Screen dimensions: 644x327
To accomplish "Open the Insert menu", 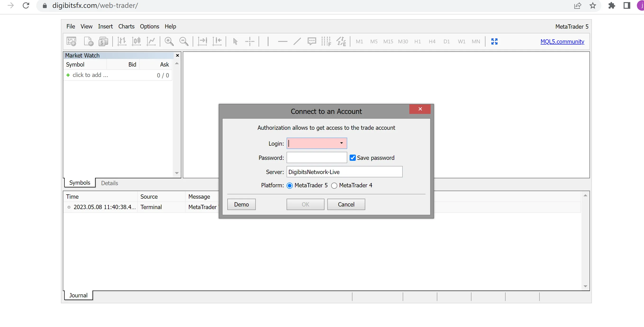I will point(105,26).
